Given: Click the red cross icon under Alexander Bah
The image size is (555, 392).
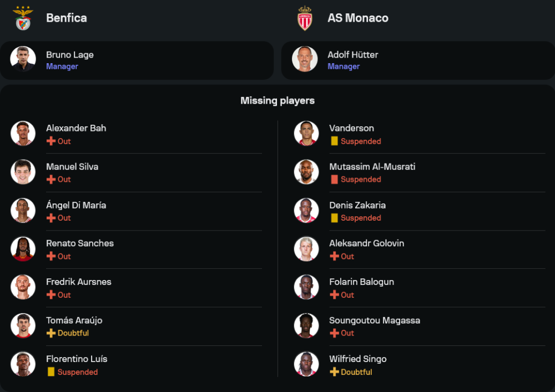Looking at the screenshot, I should pyautogui.click(x=51, y=141).
